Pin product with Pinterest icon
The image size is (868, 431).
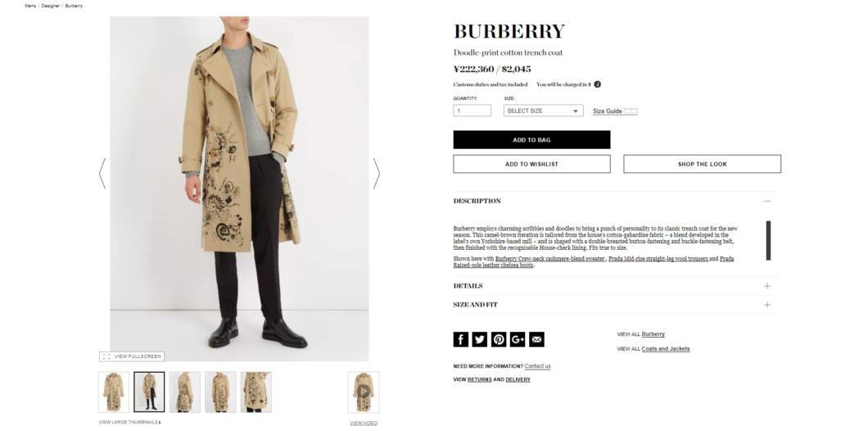(x=499, y=339)
